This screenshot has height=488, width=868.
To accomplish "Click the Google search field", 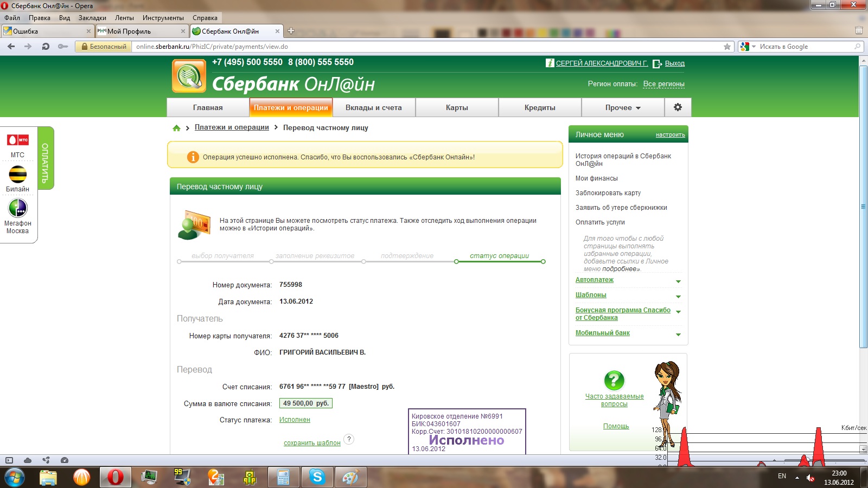I will pos(806,47).
